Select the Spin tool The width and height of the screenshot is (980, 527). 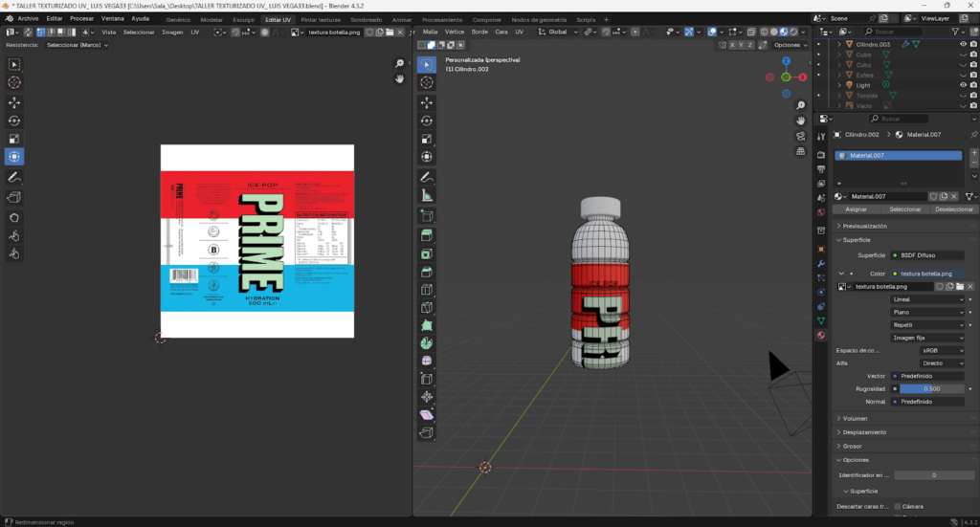pos(427,343)
